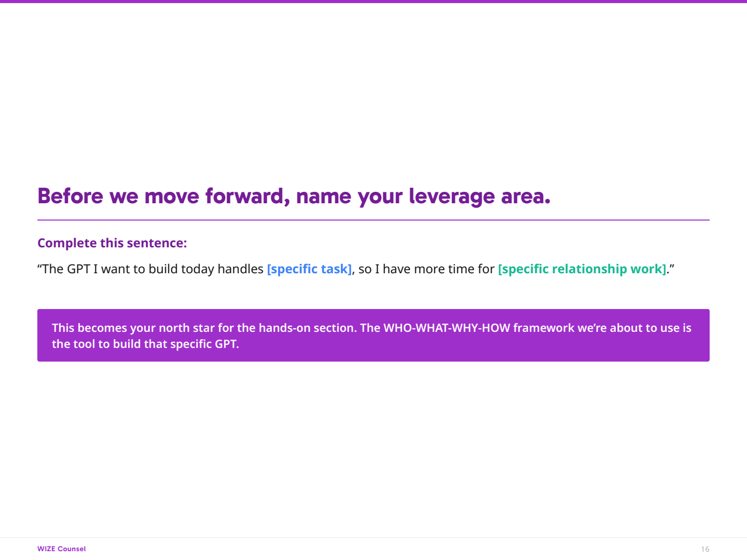Click the purple bar at top of slide
Screen dimensions: 747x560
pos(374,2)
